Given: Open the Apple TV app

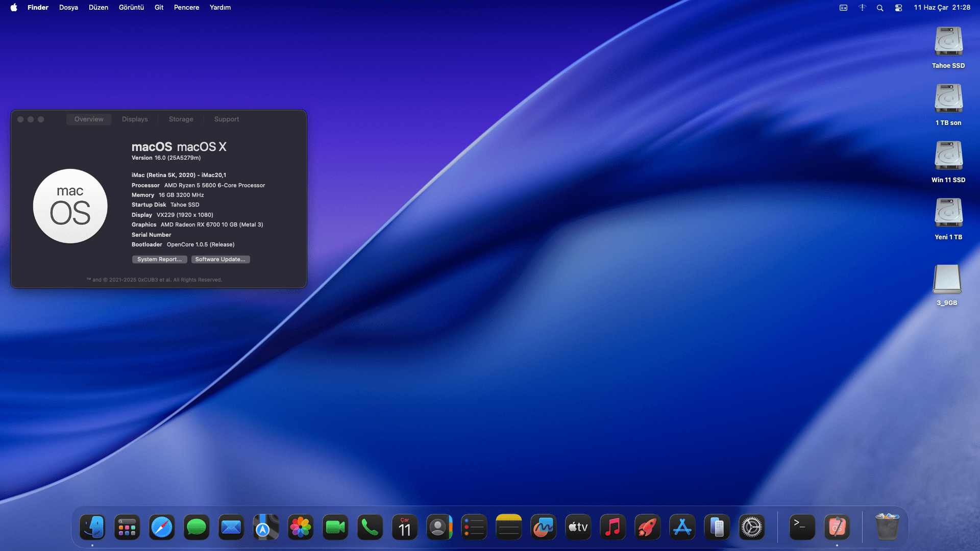Looking at the screenshot, I should [578, 527].
